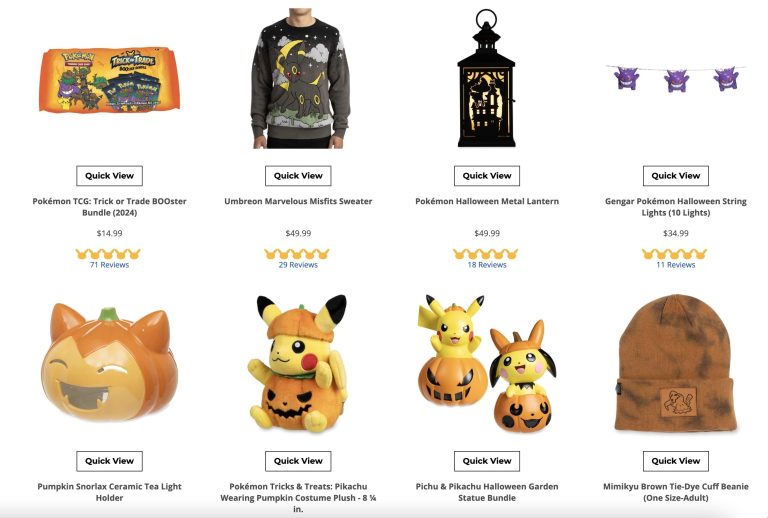Open Quick View for Trick or Trade BOOster Bundle
Viewport: 768px width, 518px height.
109,176
